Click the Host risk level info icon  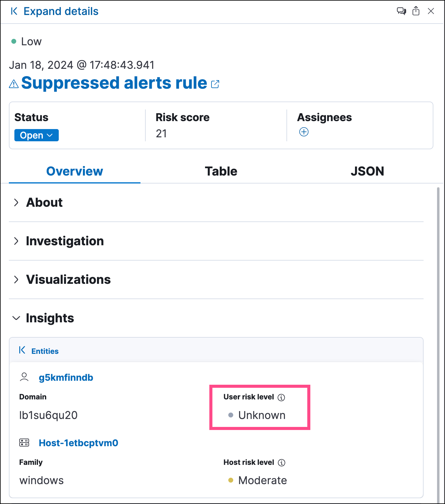281,463
